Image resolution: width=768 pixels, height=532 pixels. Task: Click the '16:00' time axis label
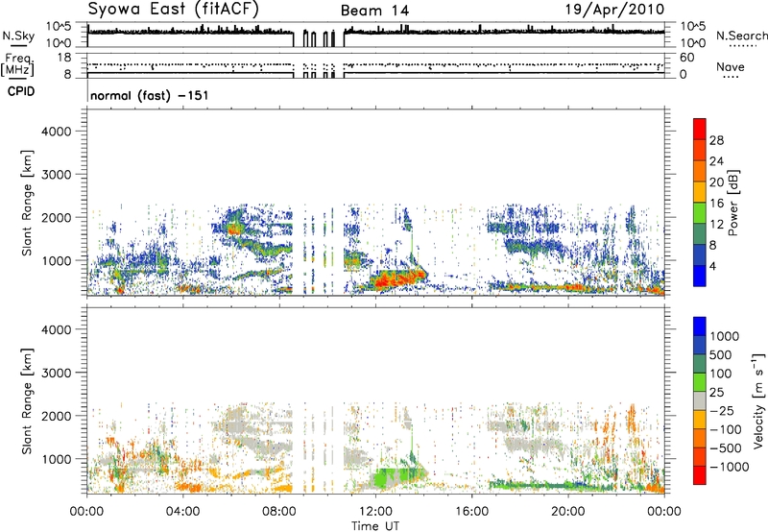[471, 512]
